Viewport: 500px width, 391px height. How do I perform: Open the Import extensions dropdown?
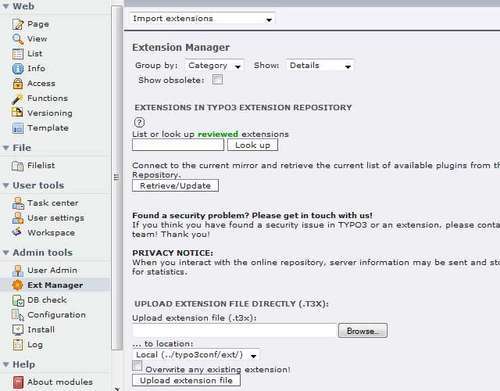[202, 19]
